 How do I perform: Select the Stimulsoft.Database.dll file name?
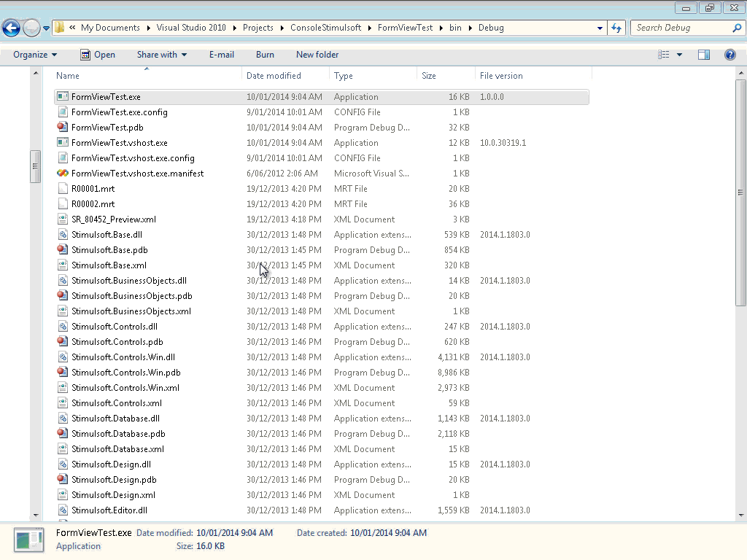pyautogui.click(x=115, y=418)
